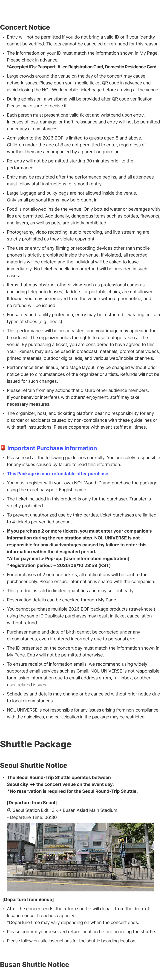Click the Departure from Seoul label
The image size is (161, 980).
click(x=32, y=802)
